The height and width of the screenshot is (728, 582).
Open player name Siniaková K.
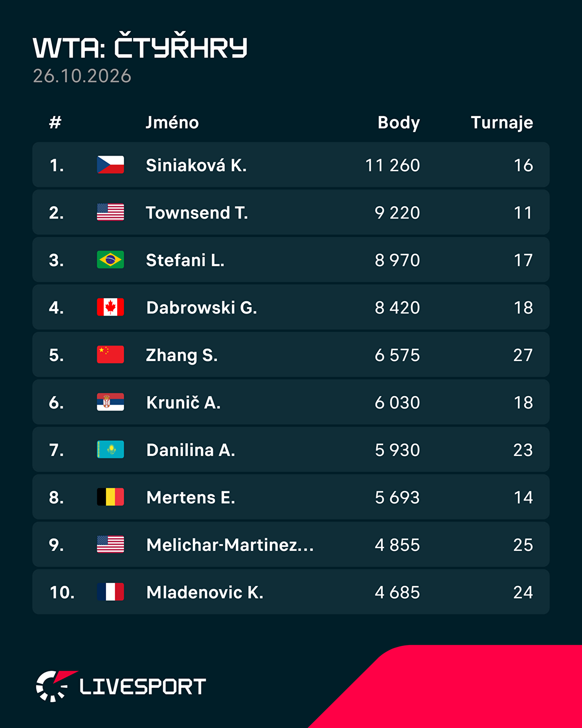click(x=196, y=165)
